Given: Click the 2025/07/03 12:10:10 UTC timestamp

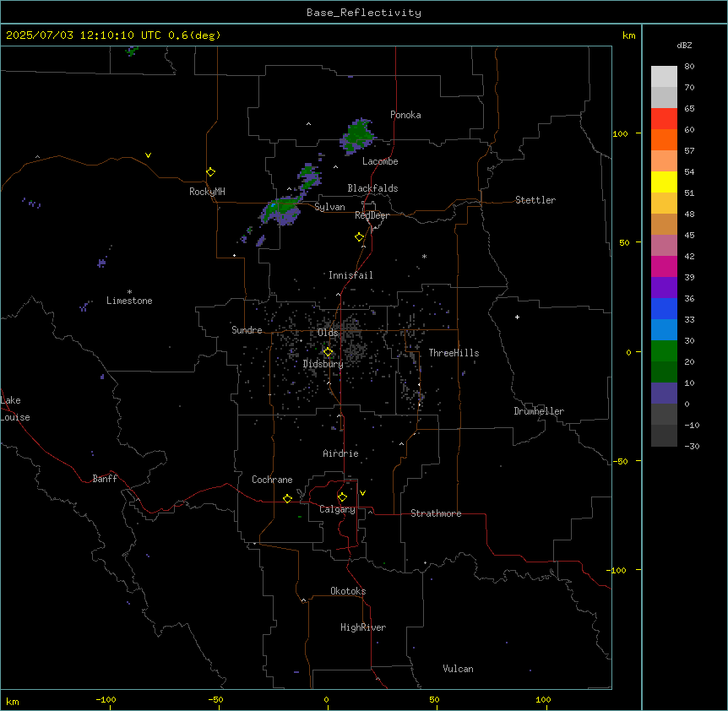Looking at the screenshot, I should point(84,35).
